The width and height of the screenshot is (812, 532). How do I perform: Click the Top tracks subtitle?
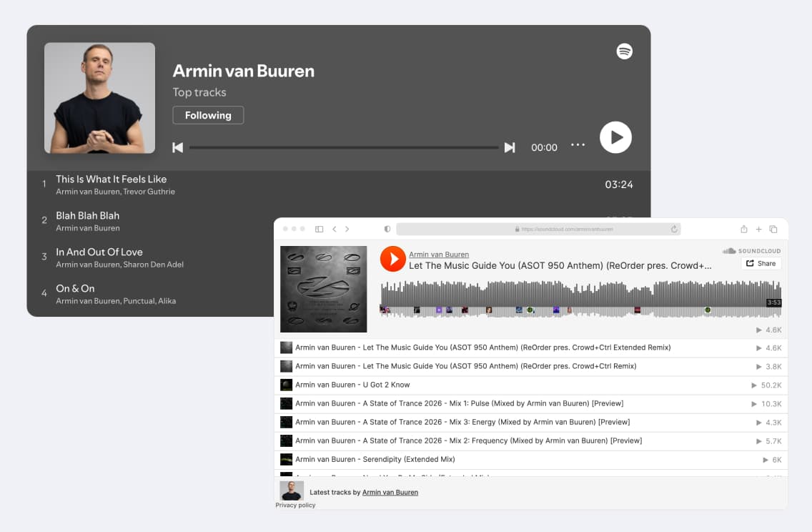199,92
